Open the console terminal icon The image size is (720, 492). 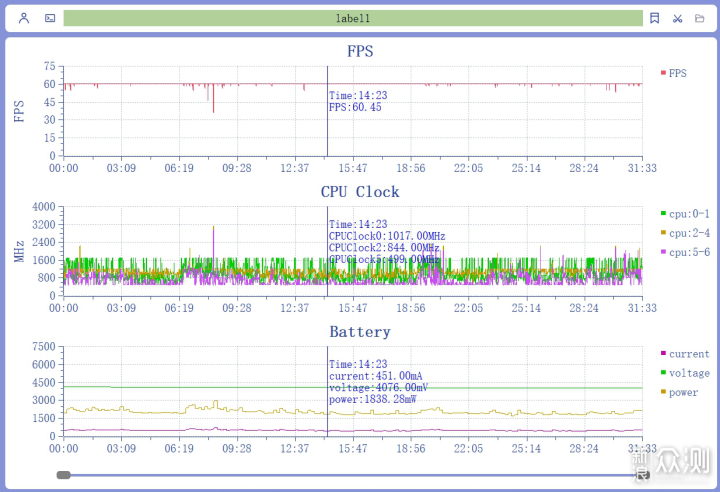[x=50, y=18]
